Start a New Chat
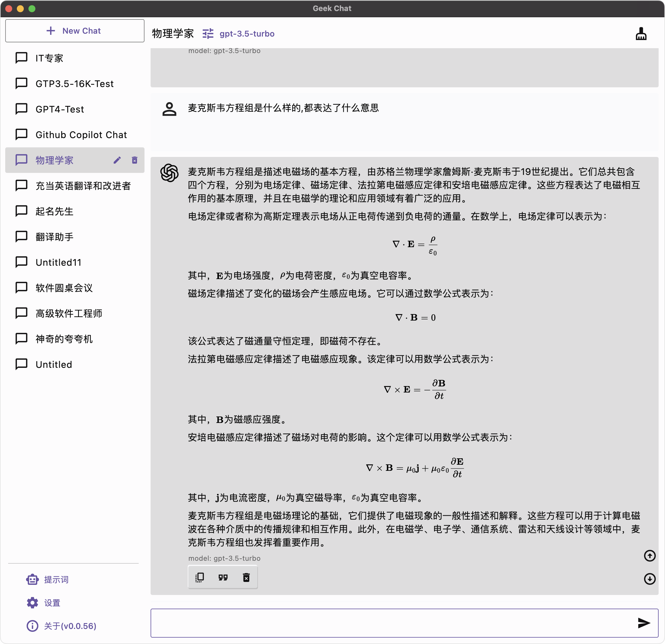 (x=75, y=31)
